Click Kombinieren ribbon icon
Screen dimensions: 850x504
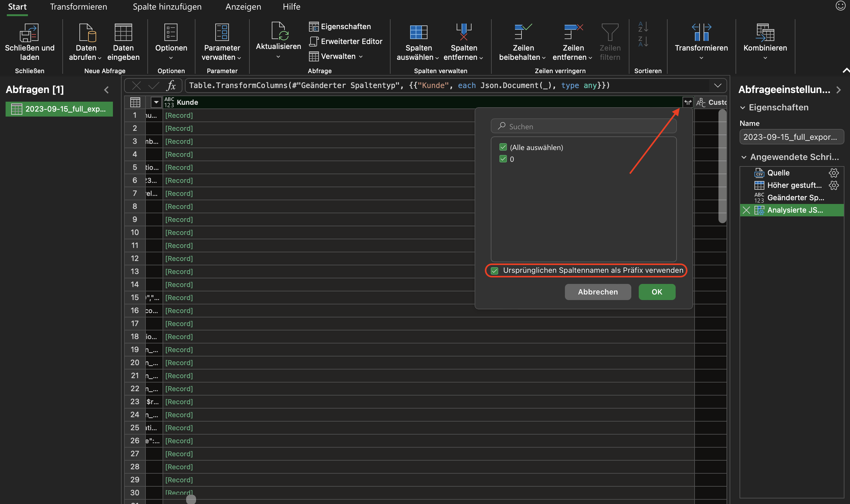pyautogui.click(x=765, y=32)
